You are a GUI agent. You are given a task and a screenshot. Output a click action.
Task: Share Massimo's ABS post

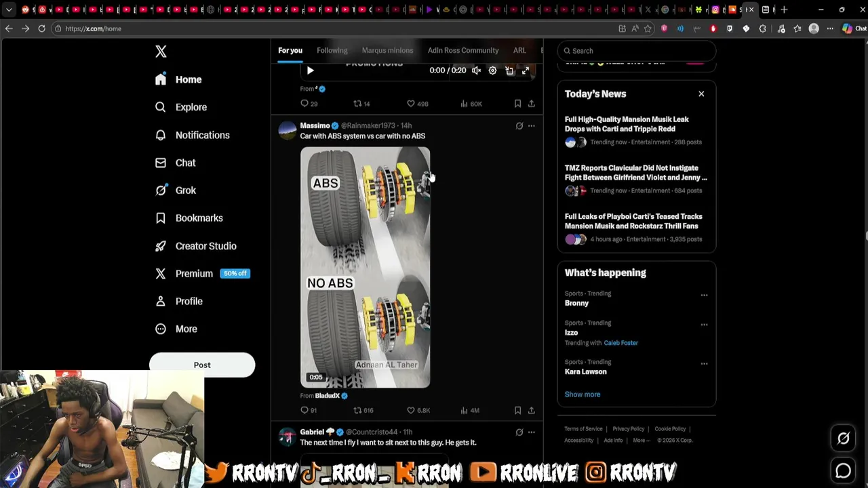[x=532, y=410]
